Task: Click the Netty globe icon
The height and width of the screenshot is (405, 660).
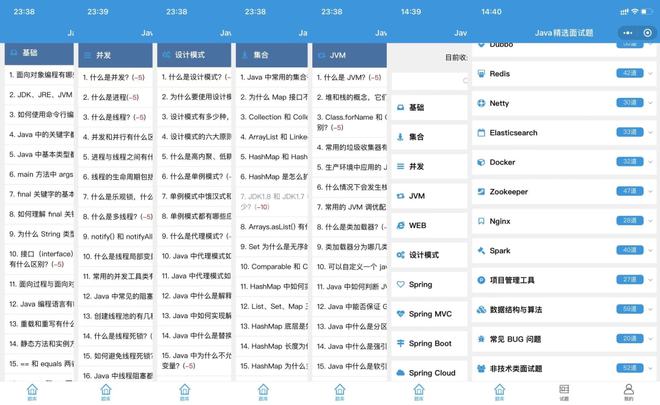Action: pyautogui.click(x=480, y=103)
